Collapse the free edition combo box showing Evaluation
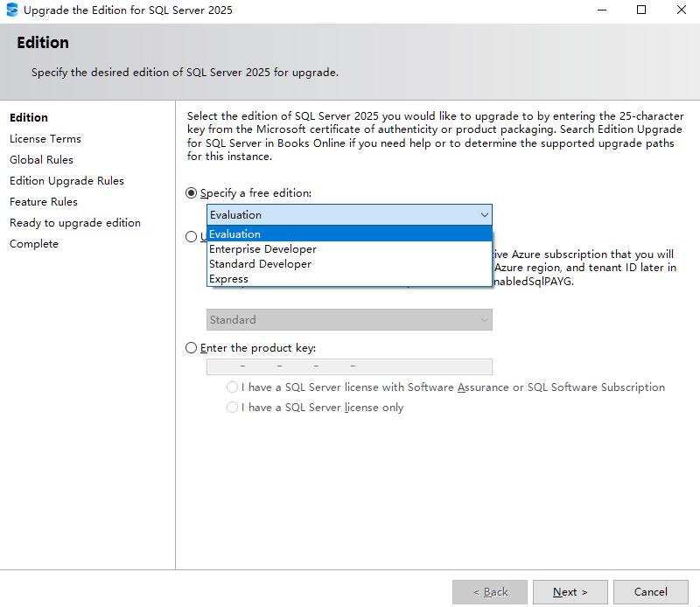 pyautogui.click(x=349, y=214)
